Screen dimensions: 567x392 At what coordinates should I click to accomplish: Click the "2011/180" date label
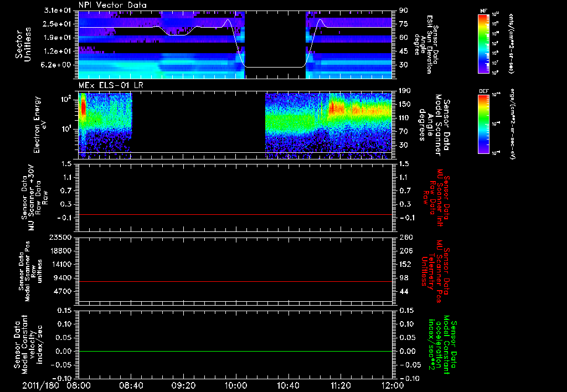coord(40,385)
